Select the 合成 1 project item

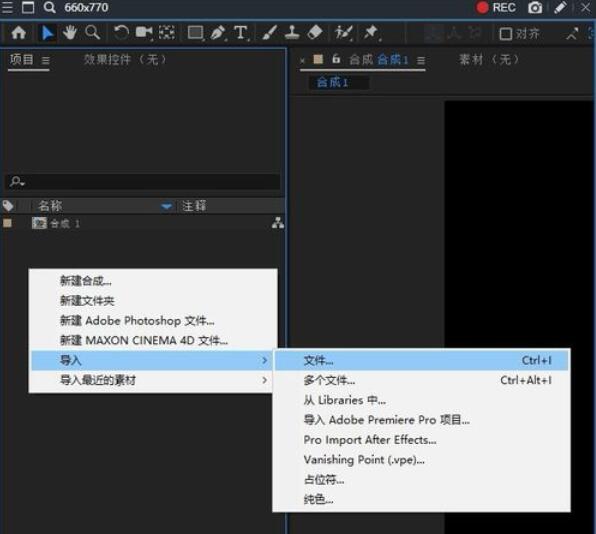coord(56,223)
